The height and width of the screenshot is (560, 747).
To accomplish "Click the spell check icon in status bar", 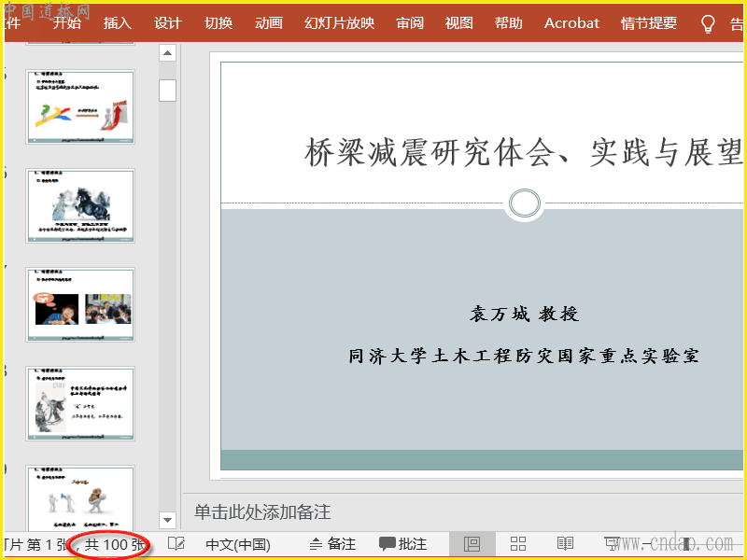I will (176, 544).
